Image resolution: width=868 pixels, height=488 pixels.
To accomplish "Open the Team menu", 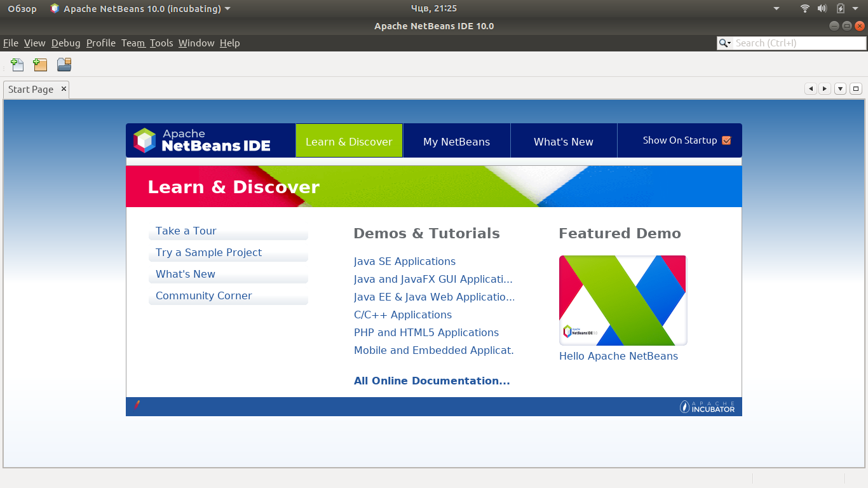I will [x=133, y=43].
